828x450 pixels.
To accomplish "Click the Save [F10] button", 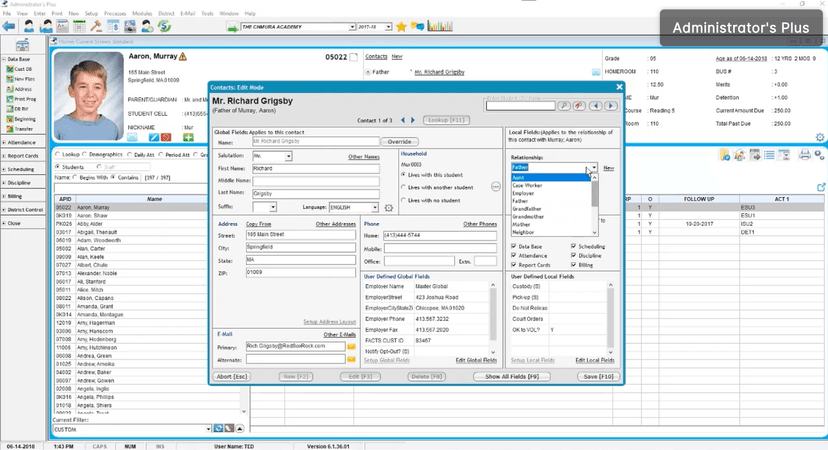I will [598, 377].
